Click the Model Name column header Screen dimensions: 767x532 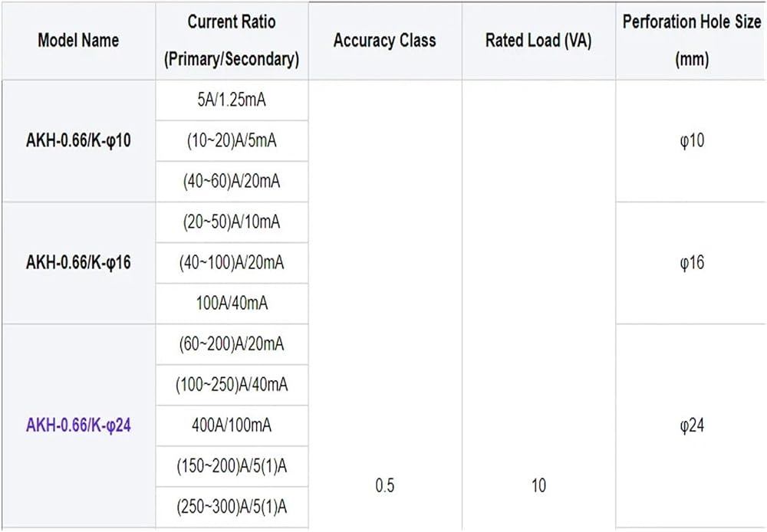[78, 40]
